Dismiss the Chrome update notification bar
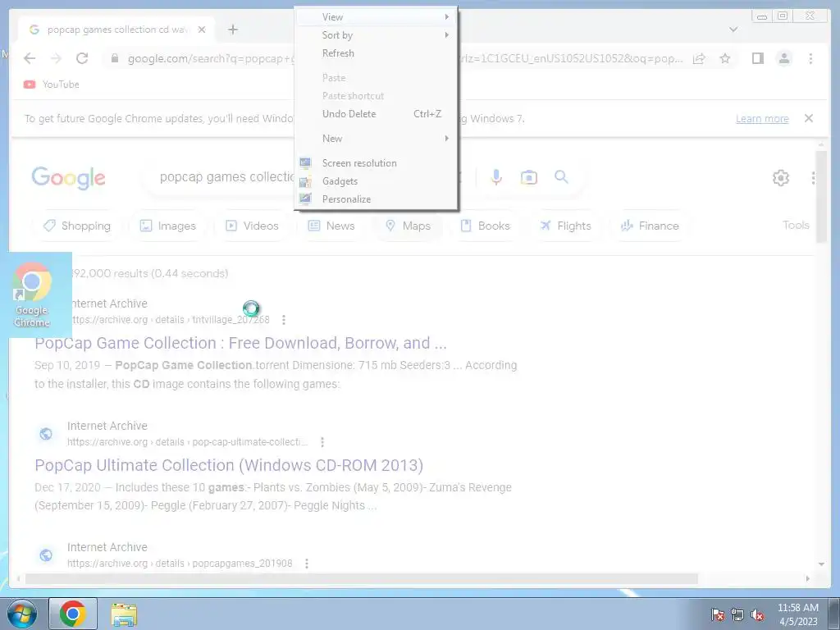This screenshot has height=630, width=840. tap(809, 118)
